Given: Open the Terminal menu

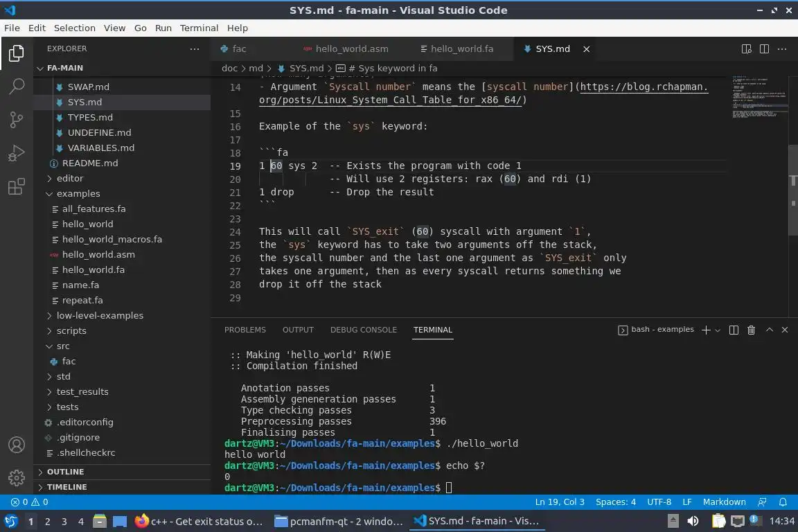Looking at the screenshot, I should [x=199, y=28].
